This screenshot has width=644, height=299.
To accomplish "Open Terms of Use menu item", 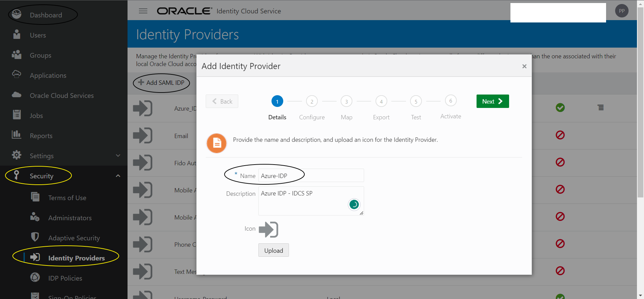I will point(67,198).
